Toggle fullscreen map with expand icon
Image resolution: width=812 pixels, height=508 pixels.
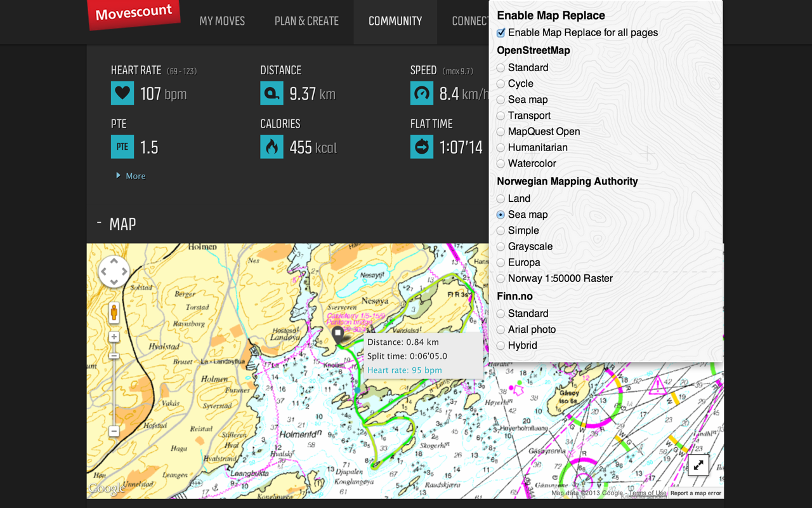click(x=698, y=465)
